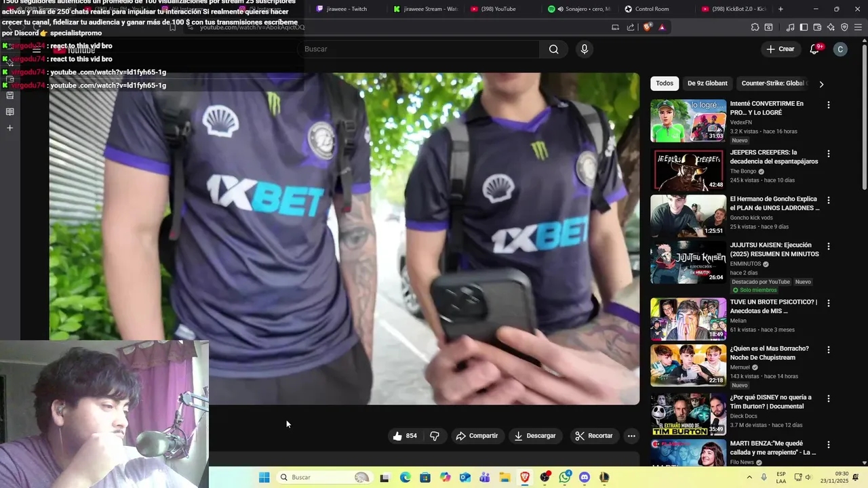Dislike the video
Image resolution: width=868 pixels, height=488 pixels.
click(435, 436)
